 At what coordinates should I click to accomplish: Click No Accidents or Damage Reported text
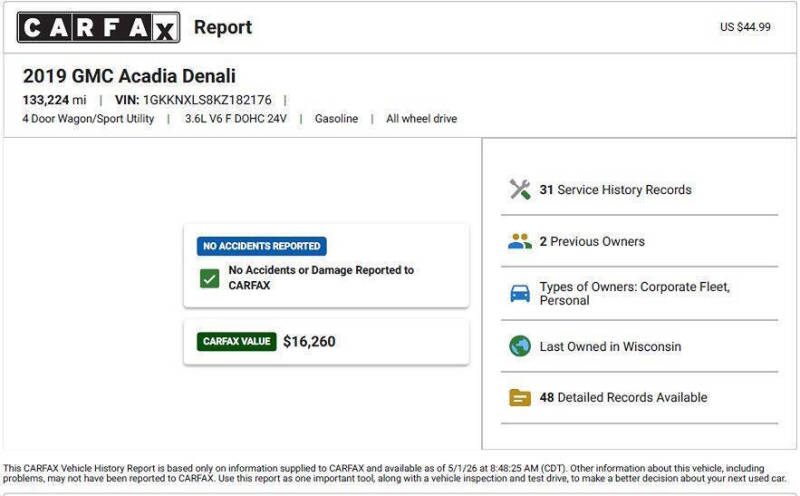321,278
